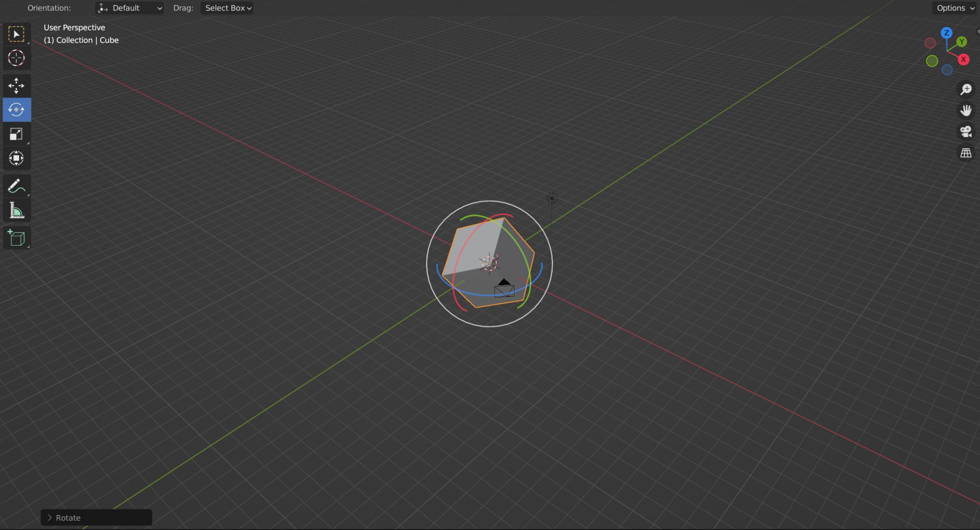The height and width of the screenshot is (530, 980).
Task: Open the Drag Select Box dropdown
Action: click(x=227, y=8)
